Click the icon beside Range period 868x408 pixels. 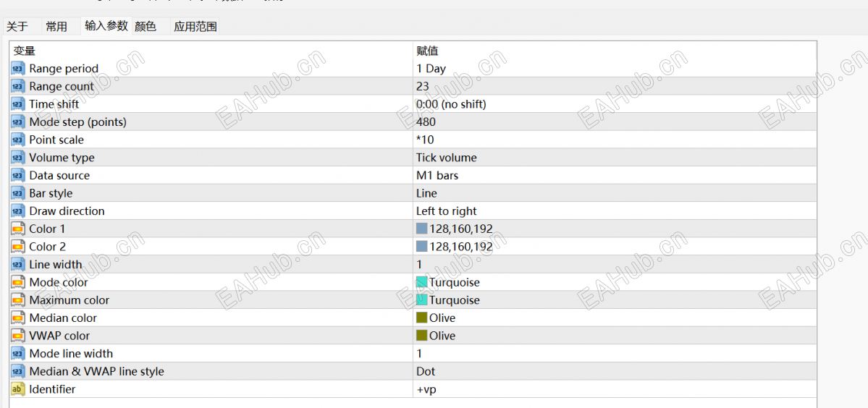pyautogui.click(x=18, y=69)
